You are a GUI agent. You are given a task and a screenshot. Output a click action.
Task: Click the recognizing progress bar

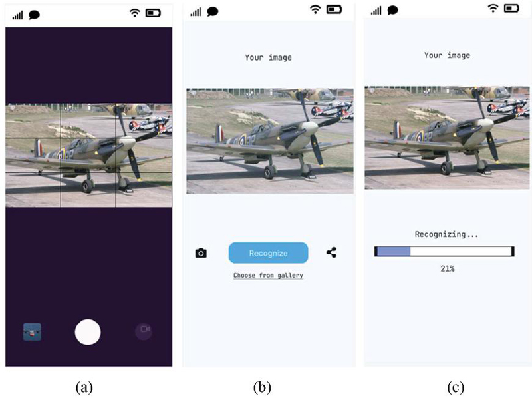[x=444, y=252]
